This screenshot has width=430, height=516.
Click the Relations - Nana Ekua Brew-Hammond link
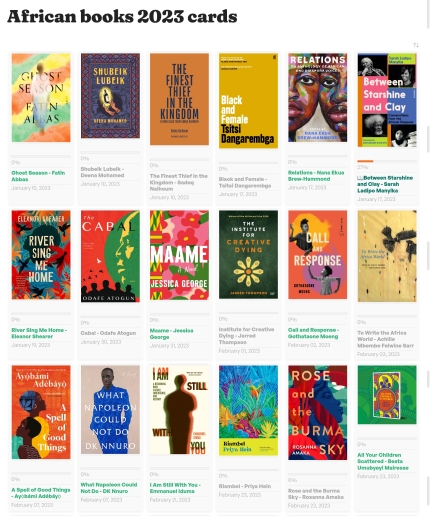316,176
